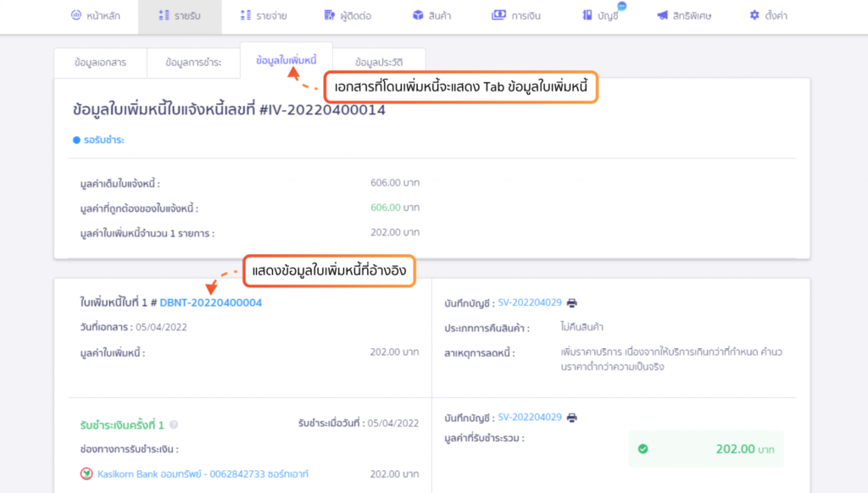Print journal entry in payment received section
This screenshot has width=868, height=493.
[572, 418]
